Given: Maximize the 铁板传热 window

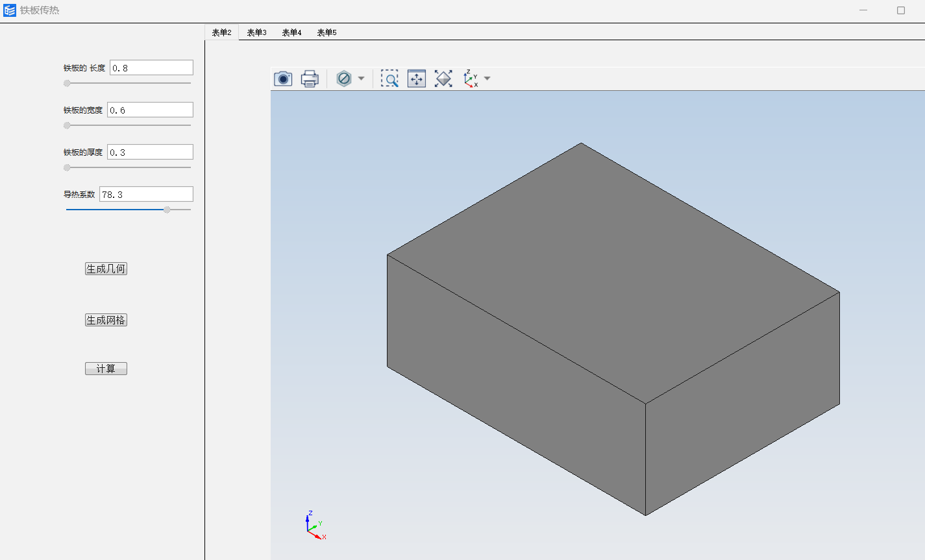Looking at the screenshot, I should tap(901, 10).
